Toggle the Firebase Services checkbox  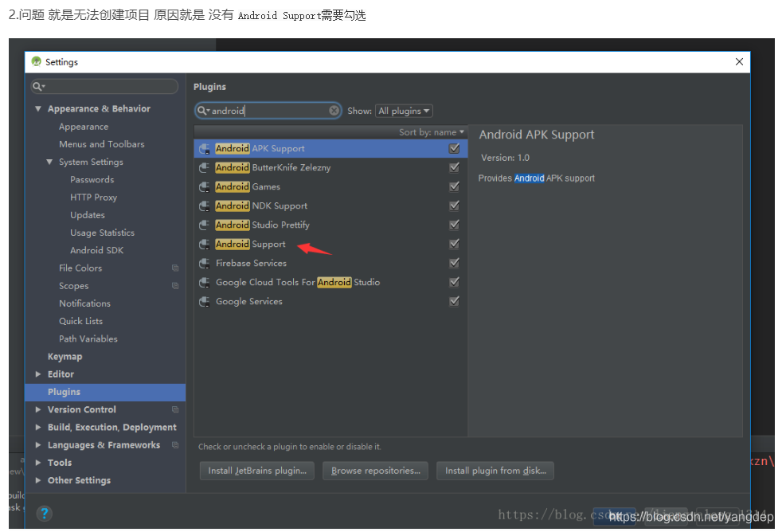coord(455,263)
